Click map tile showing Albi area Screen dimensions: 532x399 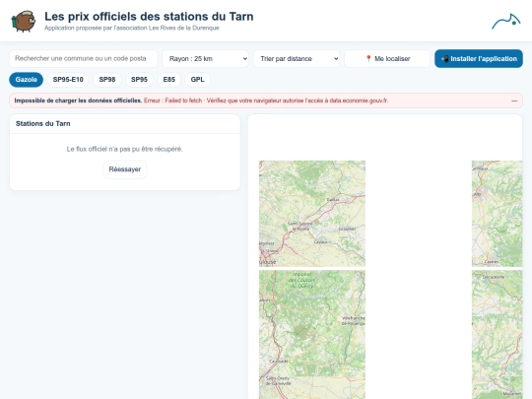pyautogui.click(x=498, y=214)
